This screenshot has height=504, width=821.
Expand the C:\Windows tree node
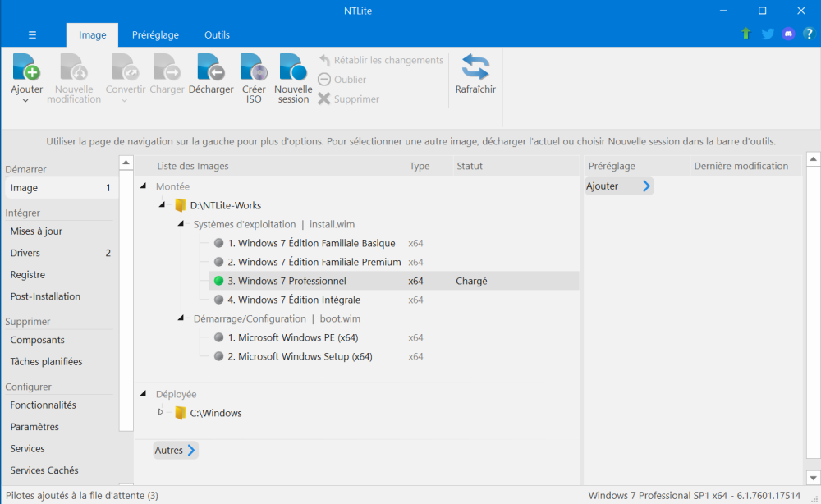click(161, 412)
